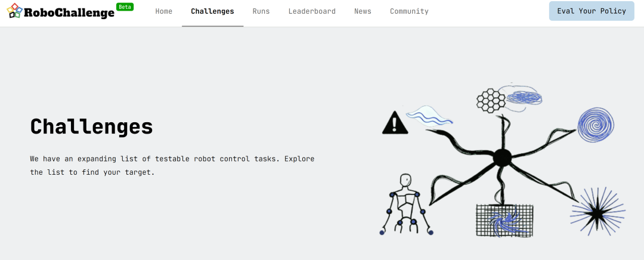This screenshot has height=260, width=644.
Task: Click the central black hub node
Action: tap(502, 157)
